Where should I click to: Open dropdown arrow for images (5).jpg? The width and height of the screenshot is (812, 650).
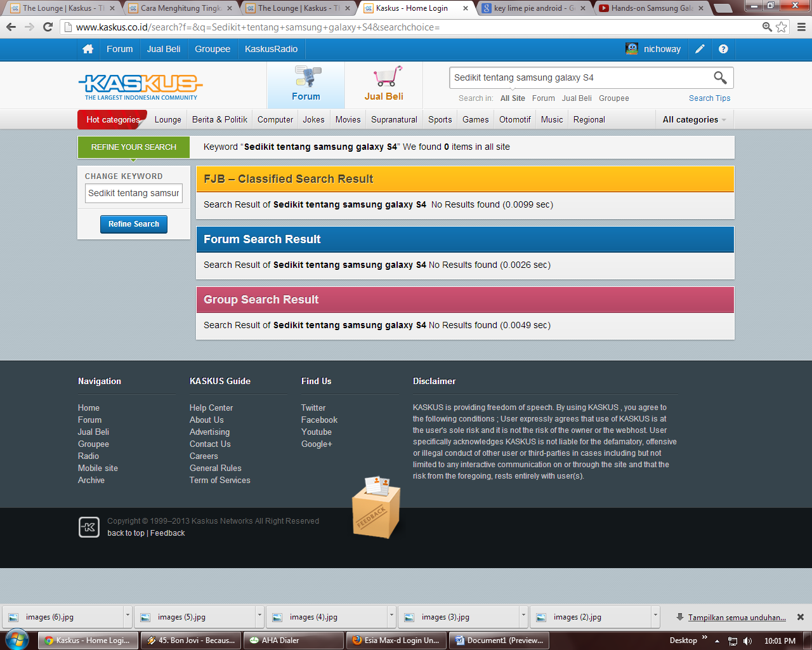click(259, 616)
